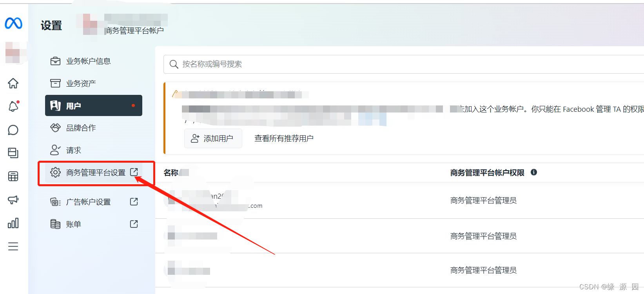Open notifications bell icon
The height and width of the screenshot is (294, 644).
13,106
